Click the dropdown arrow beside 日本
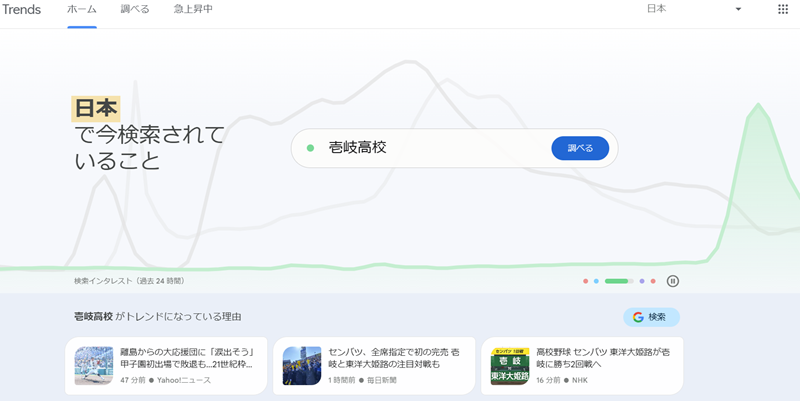This screenshot has width=800, height=401. (x=738, y=9)
